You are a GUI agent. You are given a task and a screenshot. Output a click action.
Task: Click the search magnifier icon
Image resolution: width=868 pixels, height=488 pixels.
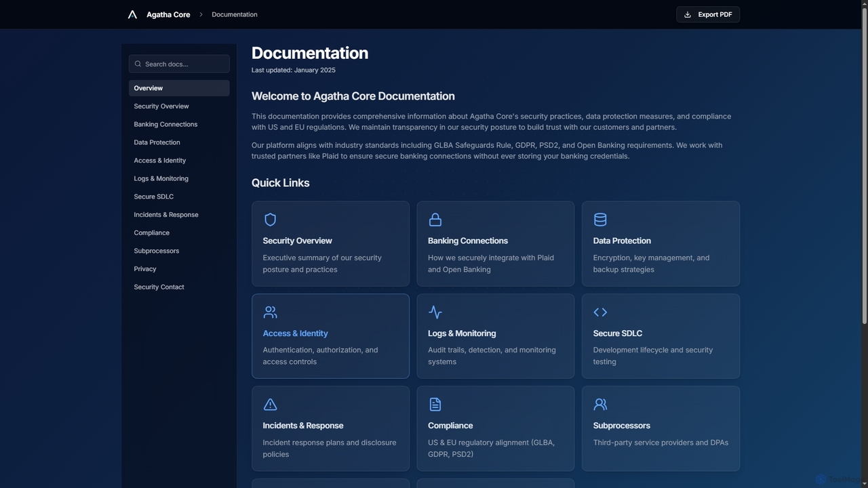point(138,64)
